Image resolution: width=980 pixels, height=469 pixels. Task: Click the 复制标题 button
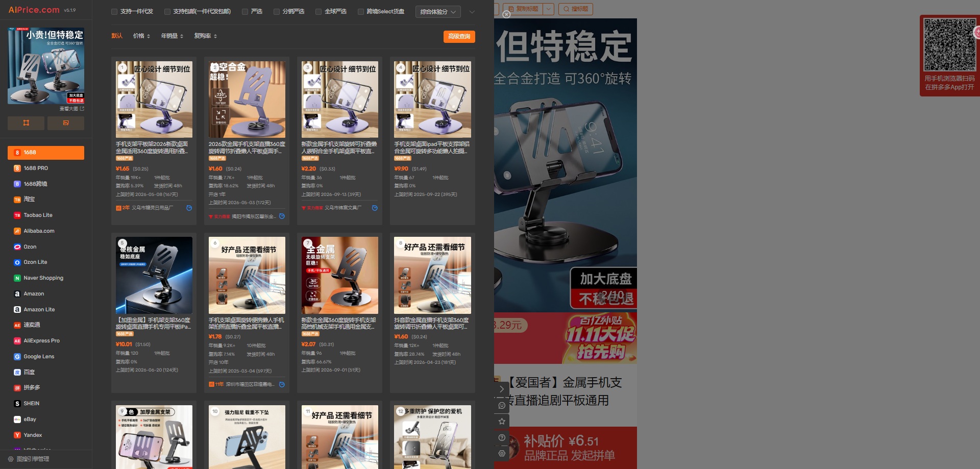523,9
